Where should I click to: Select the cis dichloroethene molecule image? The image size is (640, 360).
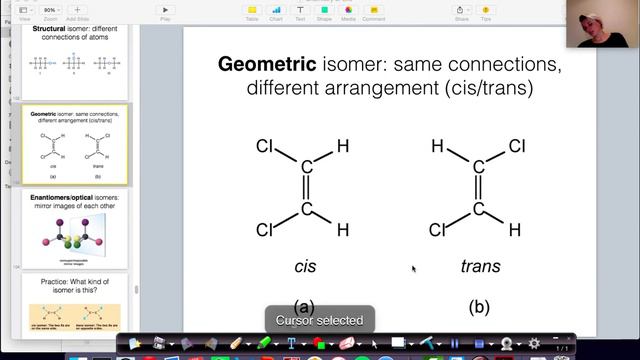coord(303,188)
